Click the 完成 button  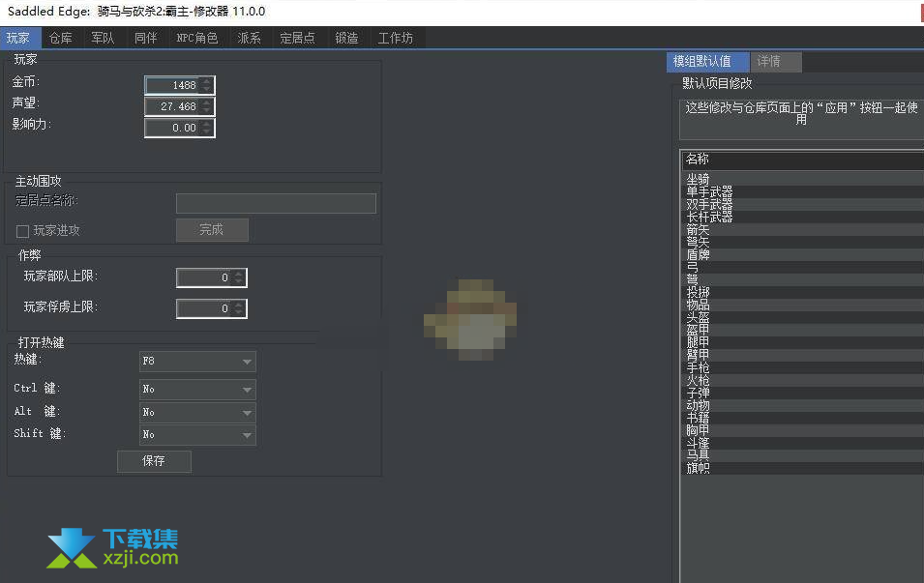(212, 230)
